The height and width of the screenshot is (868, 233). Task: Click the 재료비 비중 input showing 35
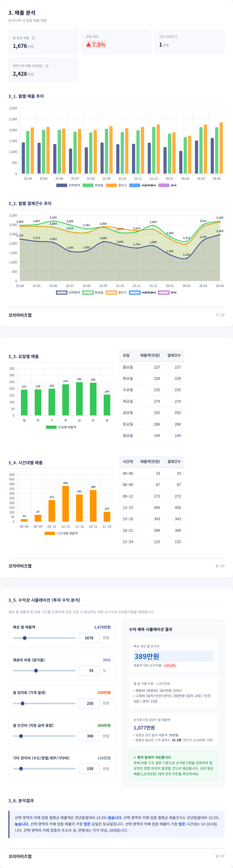click(89, 671)
